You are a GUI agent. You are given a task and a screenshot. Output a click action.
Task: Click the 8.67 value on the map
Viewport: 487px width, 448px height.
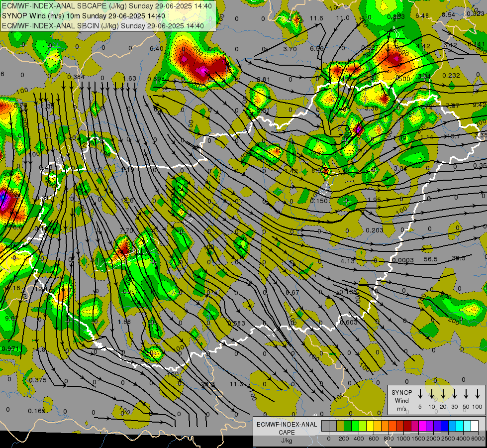tap(292, 293)
